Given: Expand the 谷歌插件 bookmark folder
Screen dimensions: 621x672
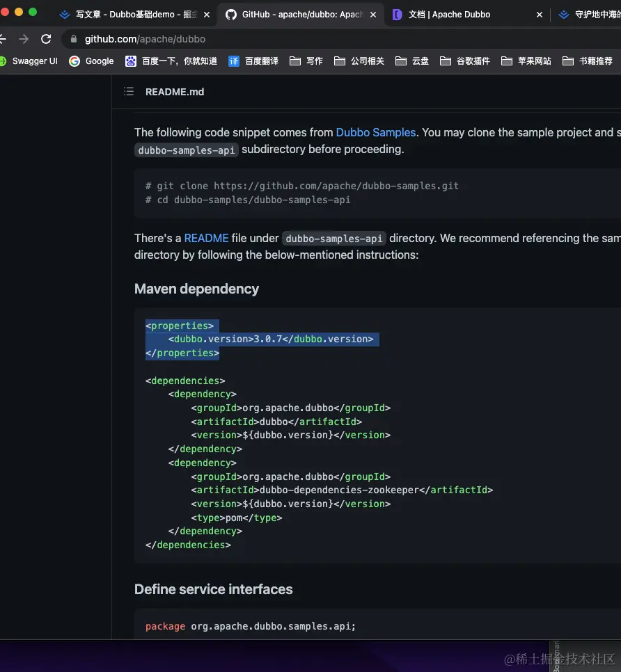Looking at the screenshot, I should pyautogui.click(x=465, y=61).
